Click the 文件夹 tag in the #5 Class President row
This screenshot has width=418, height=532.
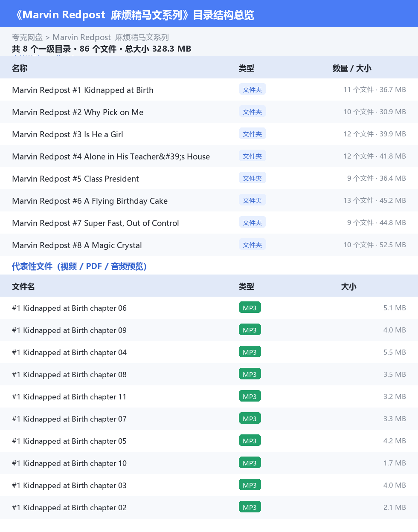[x=253, y=178]
